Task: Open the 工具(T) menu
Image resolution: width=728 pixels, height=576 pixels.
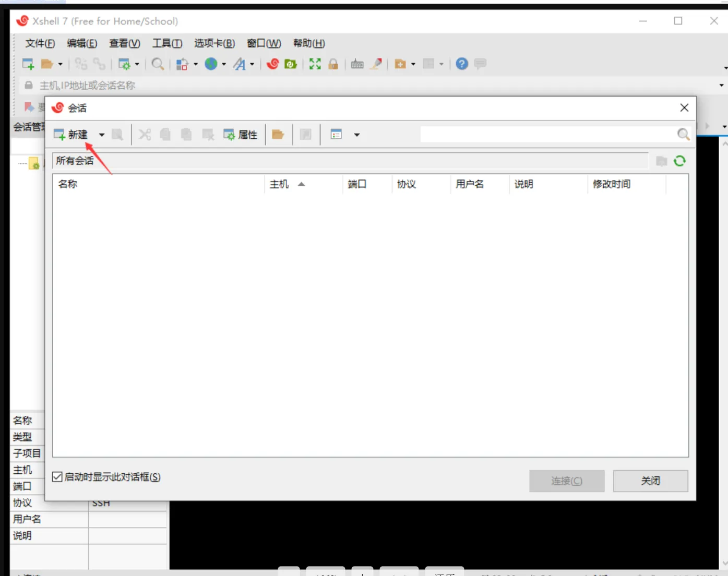Action: [x=167, y=43]
